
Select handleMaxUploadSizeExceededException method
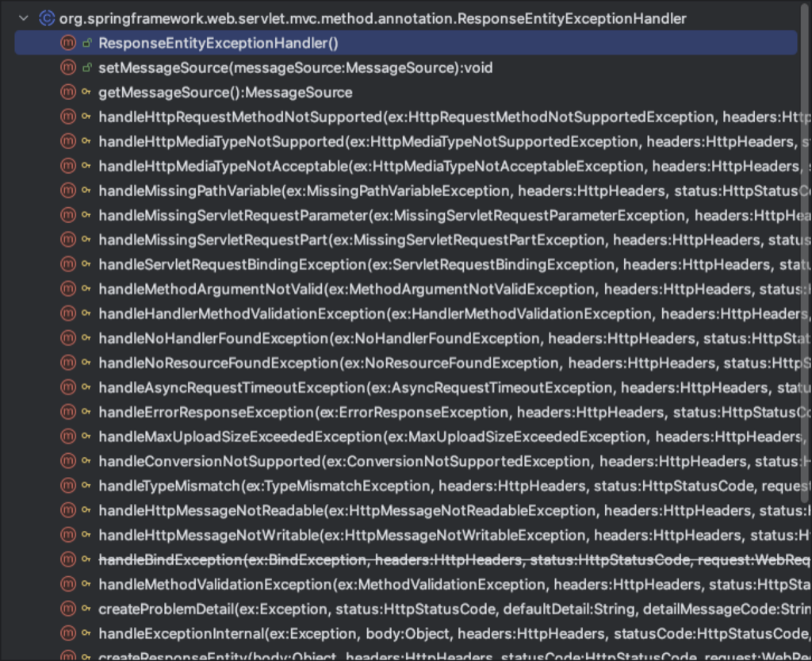click(406, 436)
